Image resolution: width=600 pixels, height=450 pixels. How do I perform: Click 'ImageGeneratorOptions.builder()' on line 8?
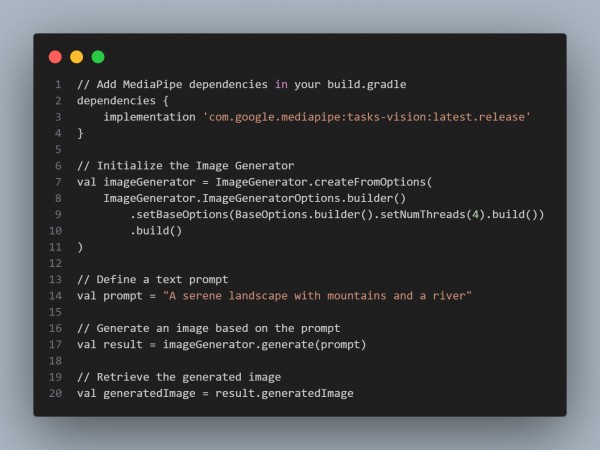[304, 198]
